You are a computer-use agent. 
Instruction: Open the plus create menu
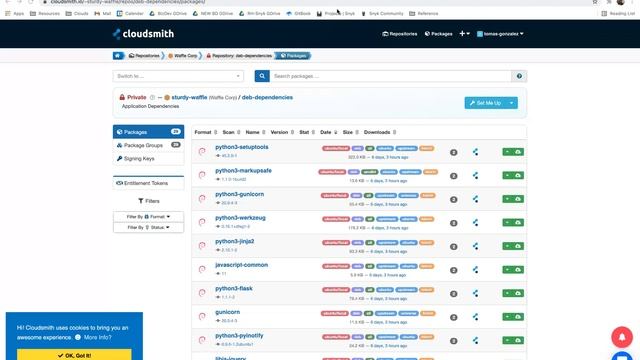pyautogui.click(x=464, y=34)
